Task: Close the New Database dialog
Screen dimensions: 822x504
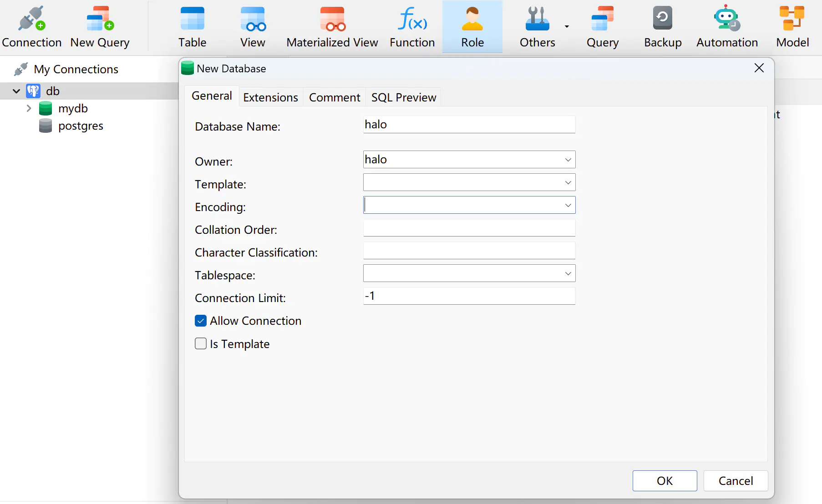Action: point(759,68)
